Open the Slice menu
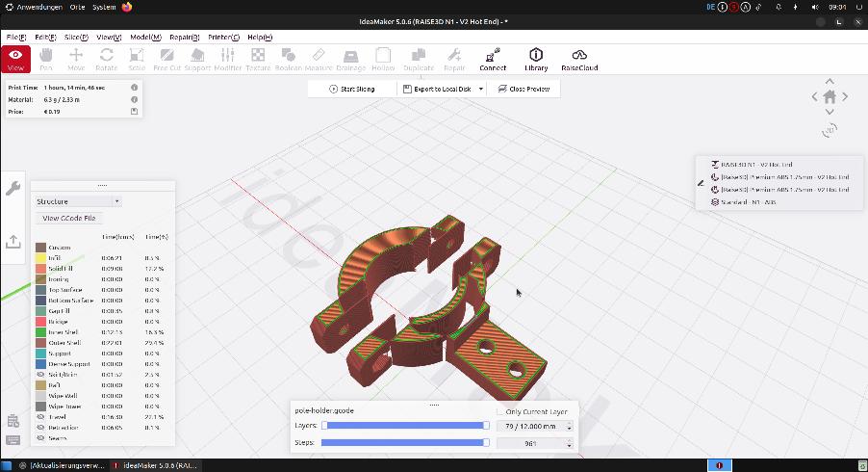 (x=76, y=38)
